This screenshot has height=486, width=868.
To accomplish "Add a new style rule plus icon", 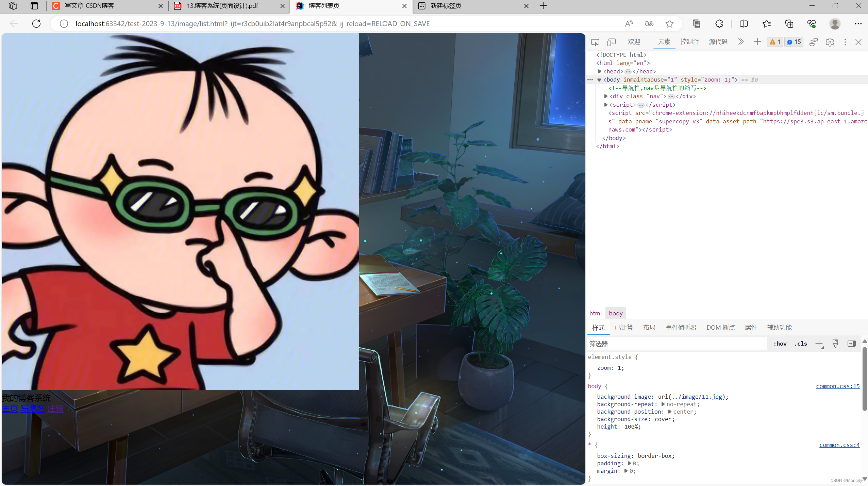I will [x=819, y=344].
